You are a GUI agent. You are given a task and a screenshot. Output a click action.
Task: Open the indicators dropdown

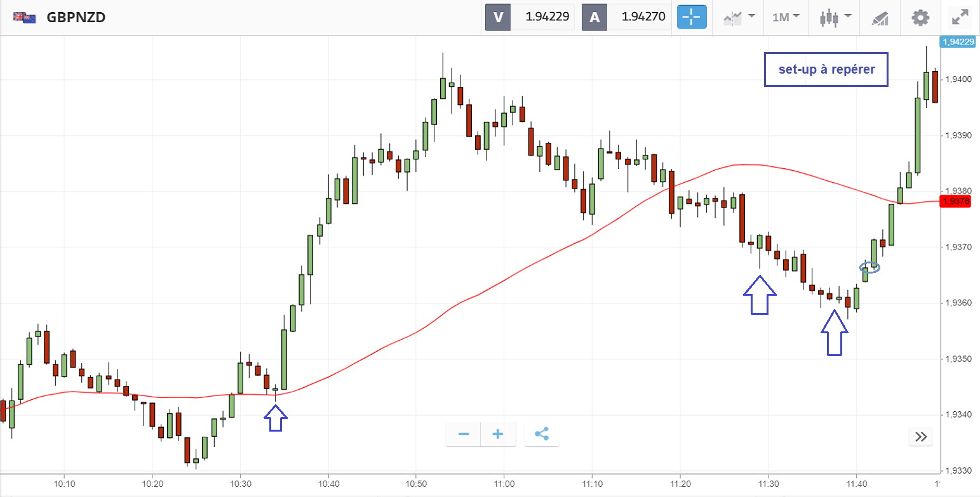739,17
